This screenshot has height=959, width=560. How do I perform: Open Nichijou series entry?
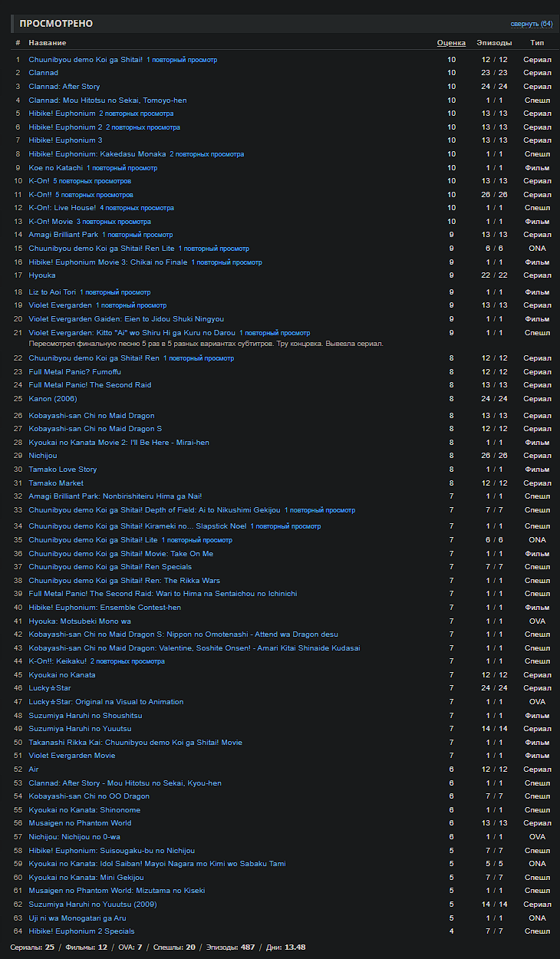pyautogui.click(x=43, y=456)
